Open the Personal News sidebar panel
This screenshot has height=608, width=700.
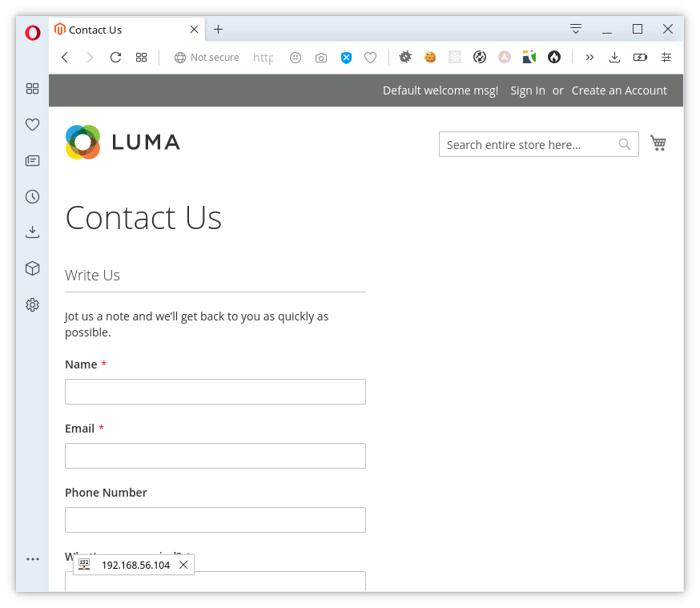pyautogui.click(x=32, y=160)
